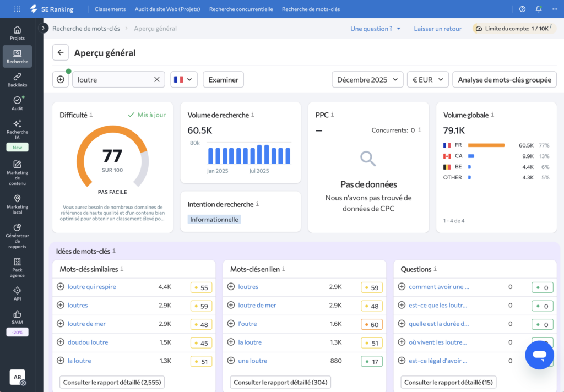Open Marketing de contenu in the sidebar
Screen dimensions: 564x392
(17, 173)
